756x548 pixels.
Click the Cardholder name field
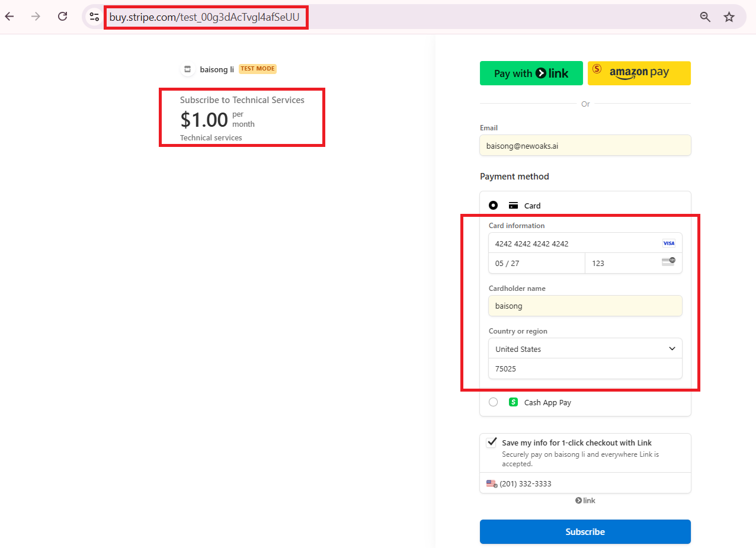tap(585, 306)
